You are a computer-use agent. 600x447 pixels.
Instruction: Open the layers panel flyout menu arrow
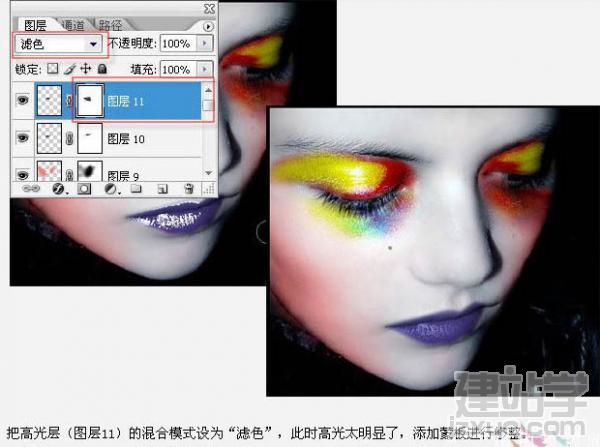click(208, 26)
